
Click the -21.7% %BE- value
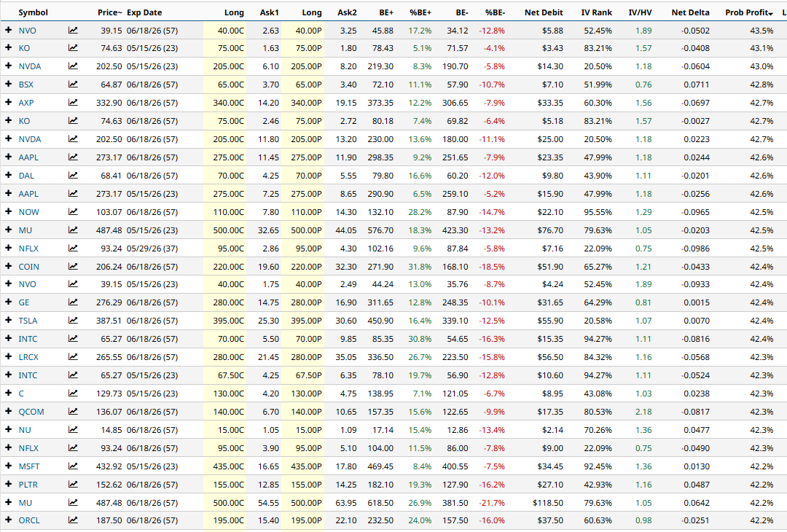pyautogui.click(x=492, y=503)
